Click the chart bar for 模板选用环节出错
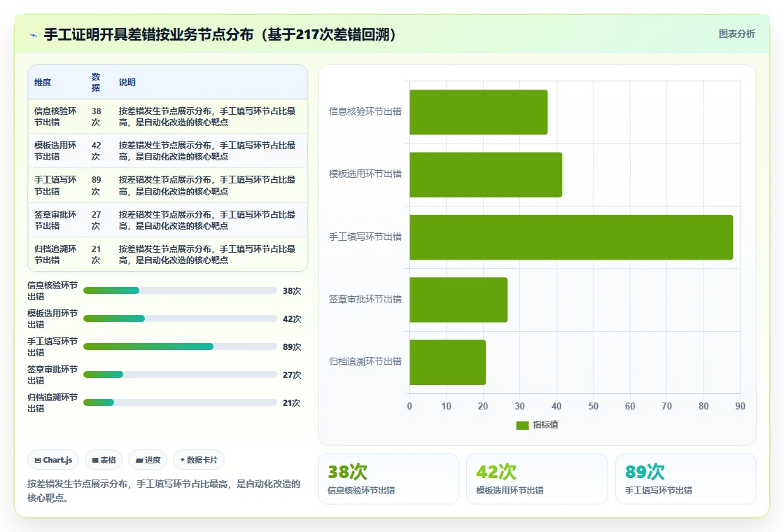This screenshot has height=532, width=784. coord(486,174)
